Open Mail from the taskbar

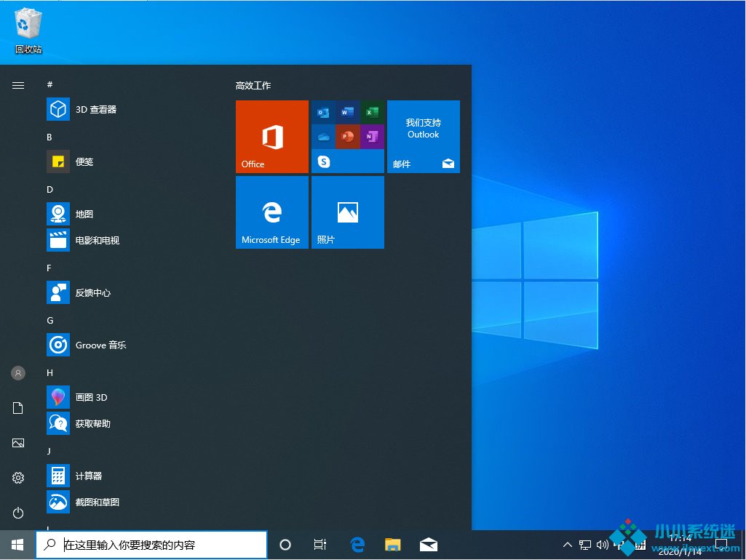(429, 545)
